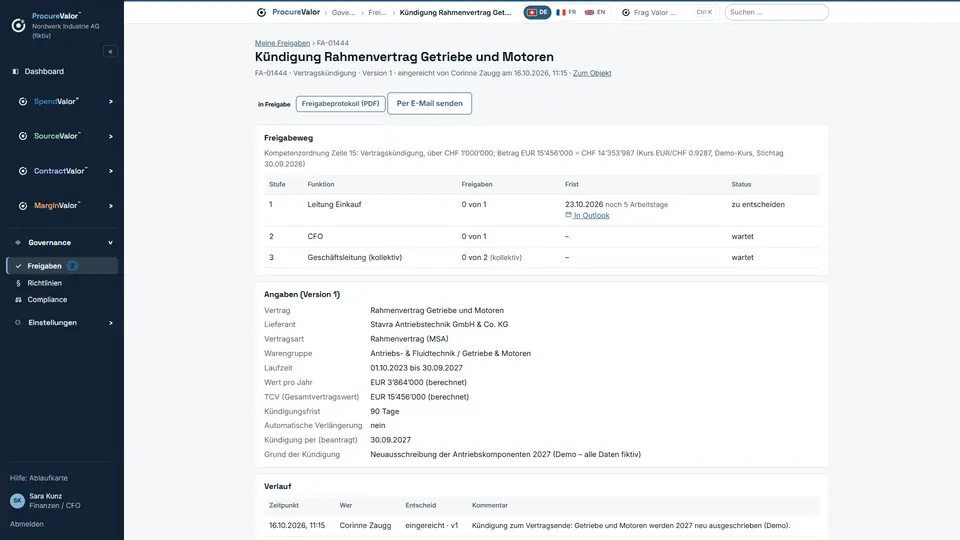Click the Freigaben checkmark icon

tap(18, 266)
